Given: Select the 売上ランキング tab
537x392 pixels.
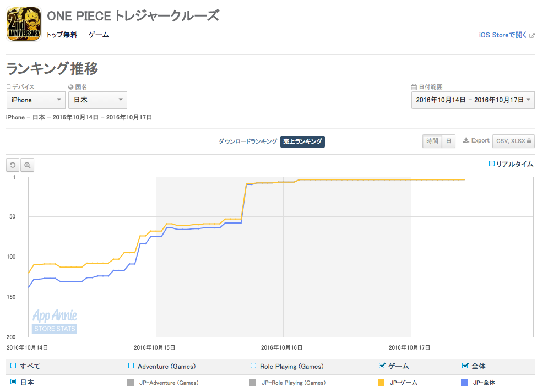Looking at the screenshot, I should coord(302,141).
